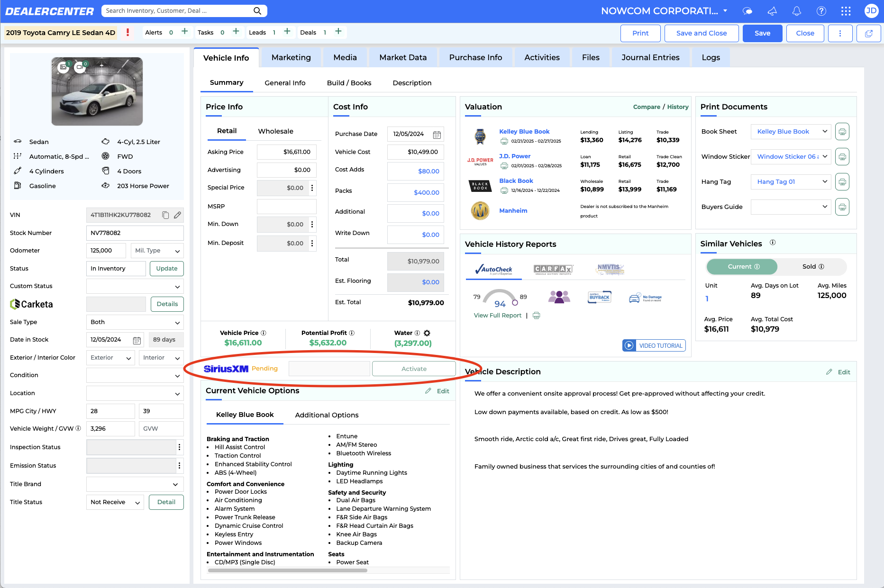Expand the Mil. Type dropdown

coord(157,251)
